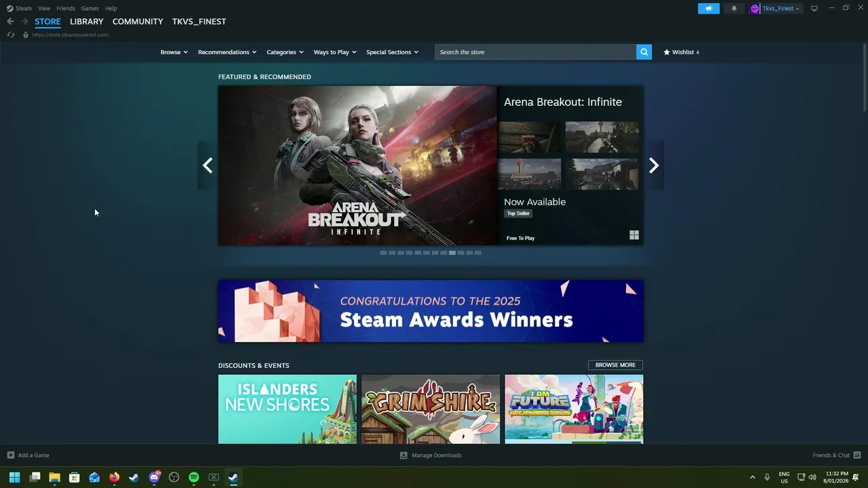Open top-left Arena Breakout screenshot thumbnail
868x488 pixels.
pyautogui.click(x=530, y=138)
